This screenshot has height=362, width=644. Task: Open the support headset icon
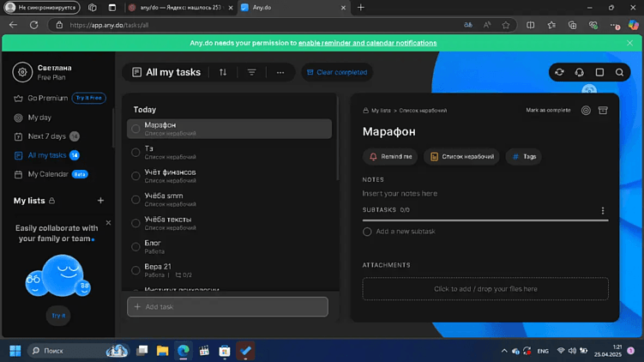pyautogui.click(x=579, y=72)
